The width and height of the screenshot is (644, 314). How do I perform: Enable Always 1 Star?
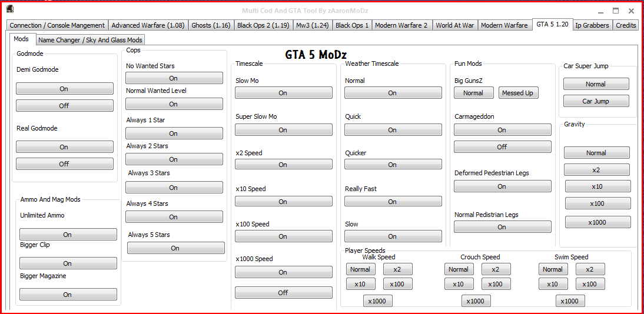click(174, 133)
